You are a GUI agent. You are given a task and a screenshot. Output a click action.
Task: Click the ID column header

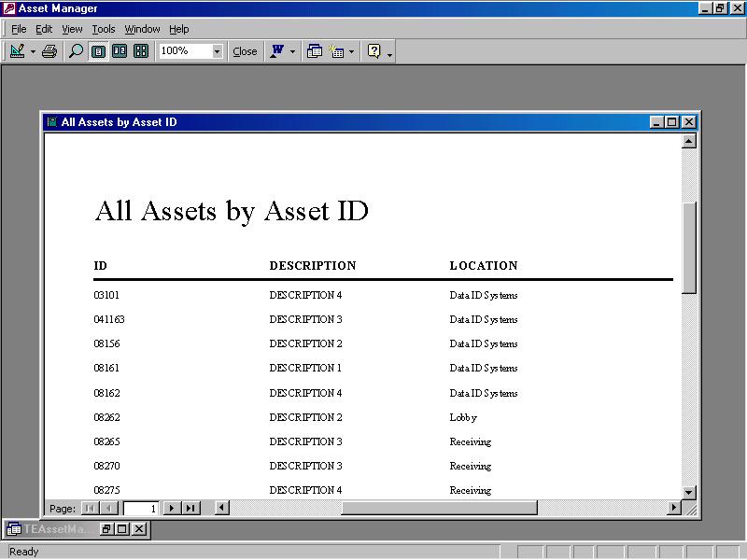pyautogui.click(x=100, y=266)
